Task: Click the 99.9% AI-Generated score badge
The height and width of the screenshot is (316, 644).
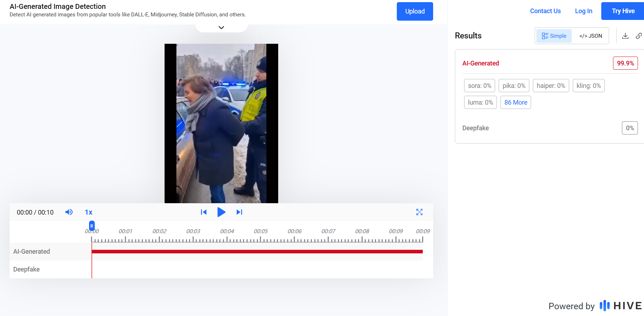Action: [625, 63]
